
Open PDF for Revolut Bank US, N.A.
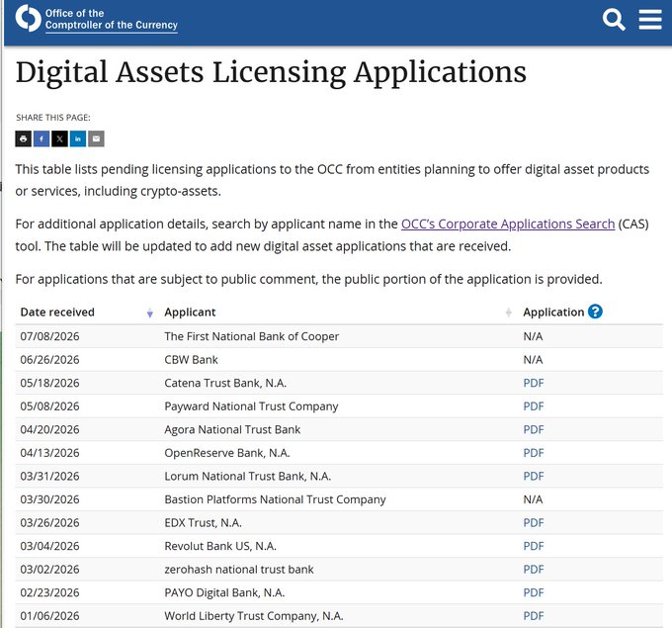(533, 546)
